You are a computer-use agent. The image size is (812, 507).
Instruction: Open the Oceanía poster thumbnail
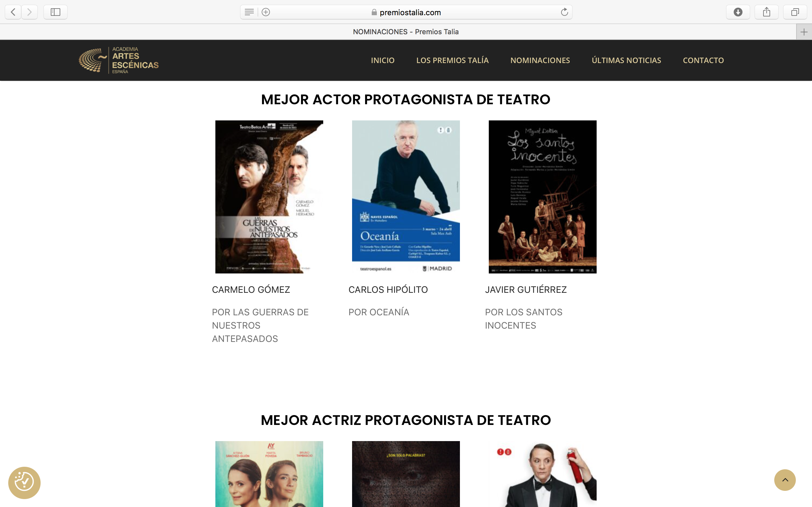tap(406, 197)
